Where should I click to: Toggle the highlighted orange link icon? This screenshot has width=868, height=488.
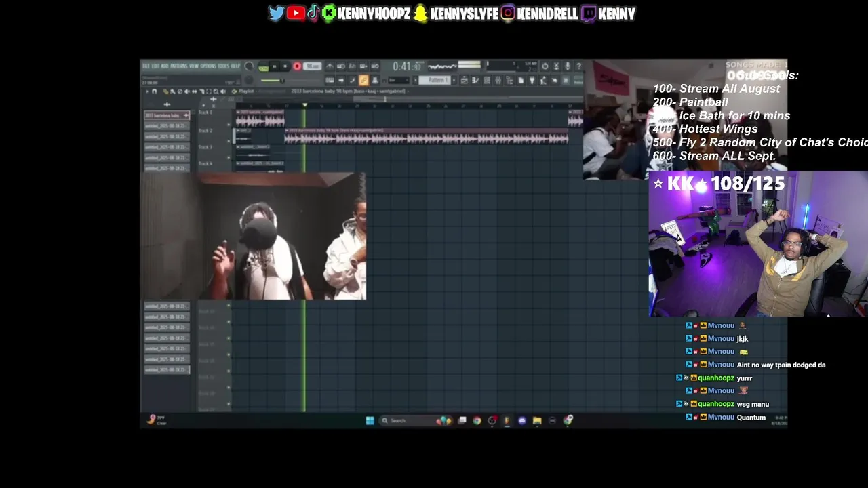(x=364, y=80)
